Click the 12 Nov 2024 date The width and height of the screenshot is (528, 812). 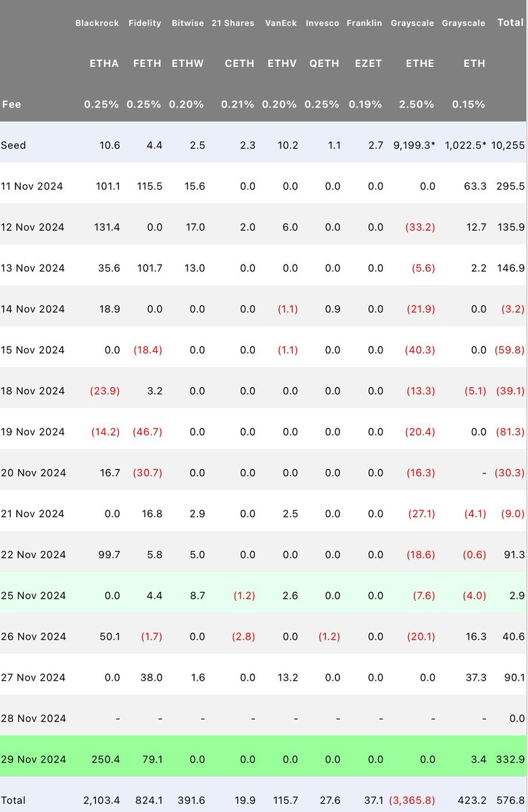pyautogui.click(x=32, y=227)
